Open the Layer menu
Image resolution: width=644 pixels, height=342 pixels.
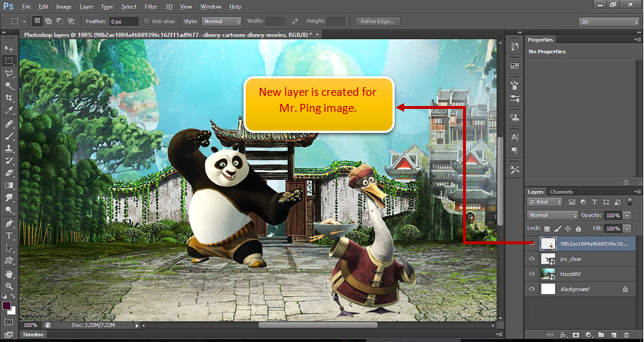click(x=86, y=7)
